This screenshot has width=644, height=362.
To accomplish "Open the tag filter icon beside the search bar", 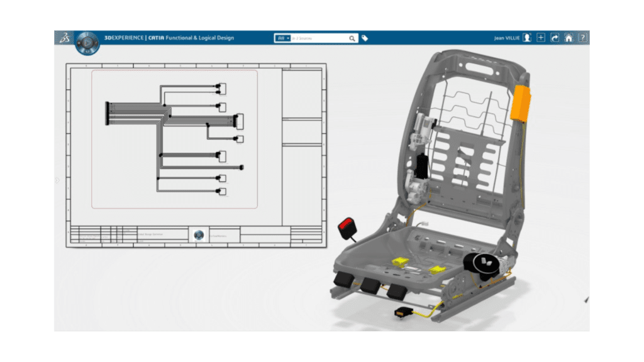I will click(364, 38).
